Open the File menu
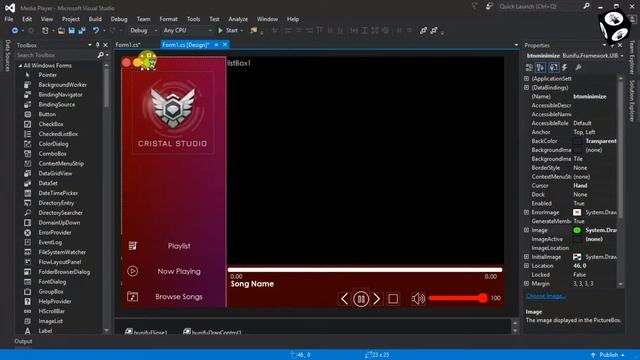This screenshot has width=640, height=360. pos(9,19)
